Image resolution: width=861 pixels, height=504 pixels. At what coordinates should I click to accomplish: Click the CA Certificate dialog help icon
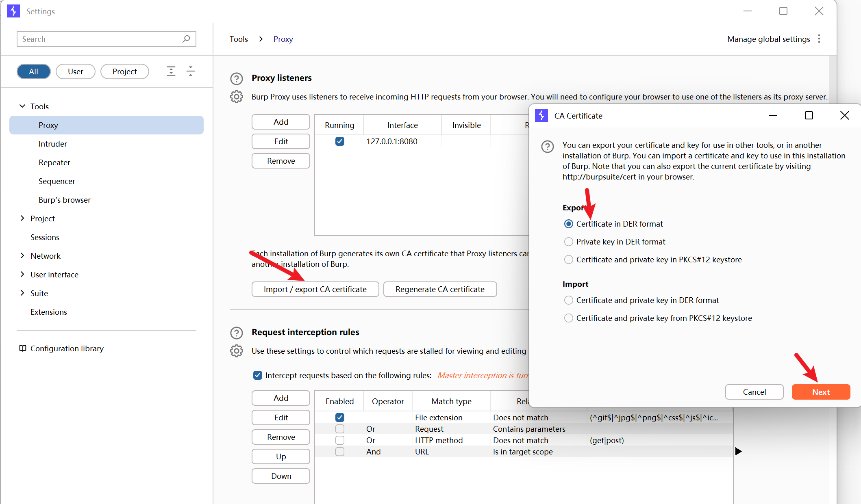548,147
